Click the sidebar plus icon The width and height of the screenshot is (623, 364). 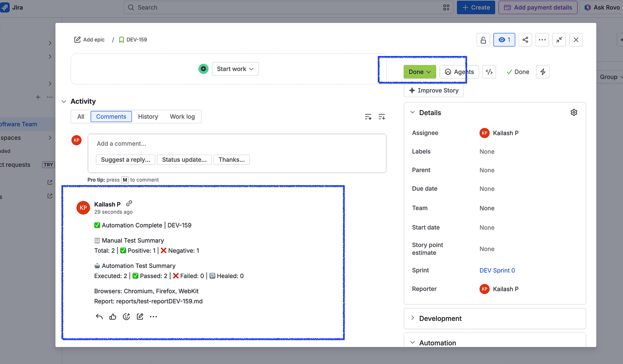pyautogui.click(x=38, y=97)
